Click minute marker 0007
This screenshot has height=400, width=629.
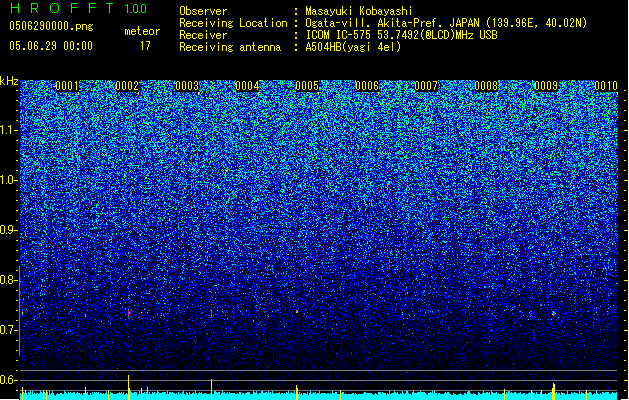click(x=426, y=86)
